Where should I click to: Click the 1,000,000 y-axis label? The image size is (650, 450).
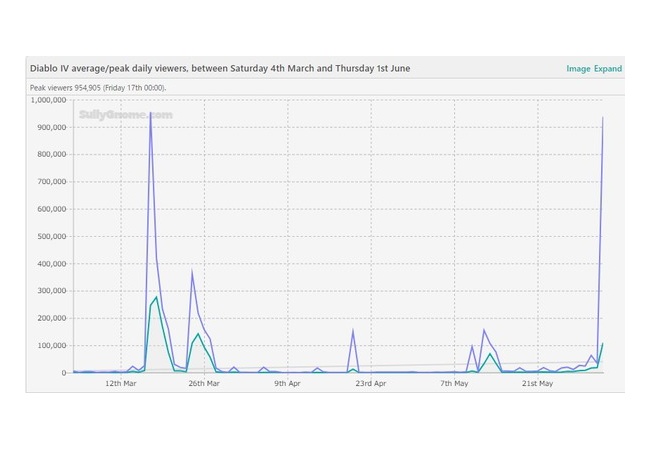[49, 100]
